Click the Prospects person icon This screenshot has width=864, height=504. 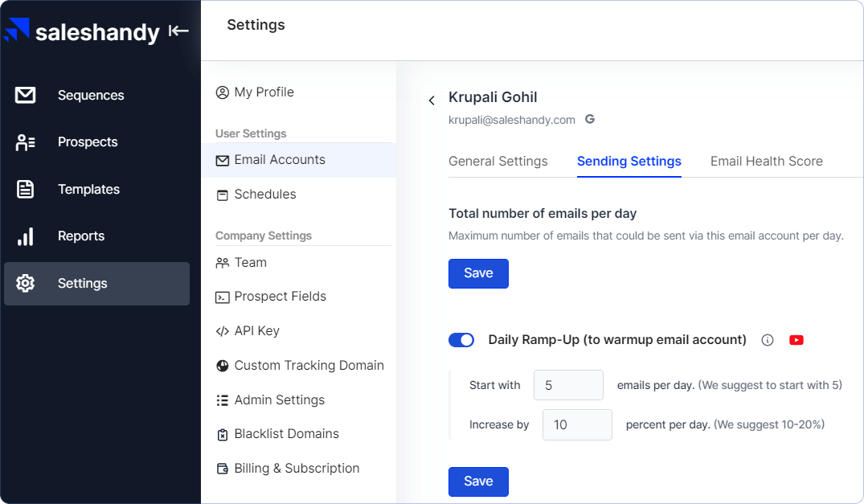[x=26, y=142]
